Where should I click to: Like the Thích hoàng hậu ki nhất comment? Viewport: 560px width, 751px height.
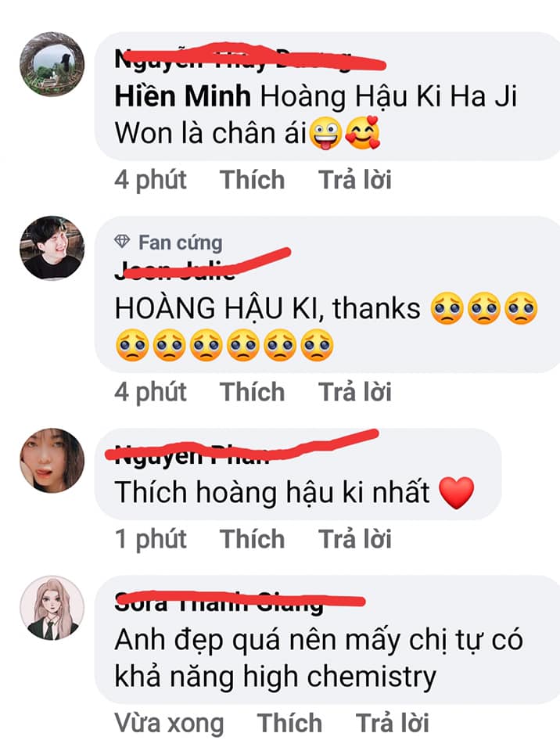pyautogui.click(x=252, y=539)
